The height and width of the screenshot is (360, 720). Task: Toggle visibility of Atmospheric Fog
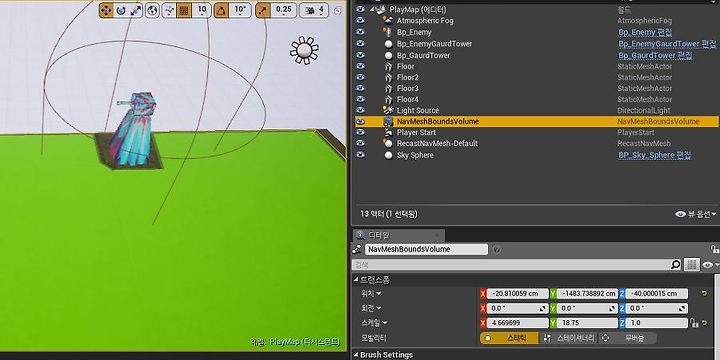[x=360, y=21]
